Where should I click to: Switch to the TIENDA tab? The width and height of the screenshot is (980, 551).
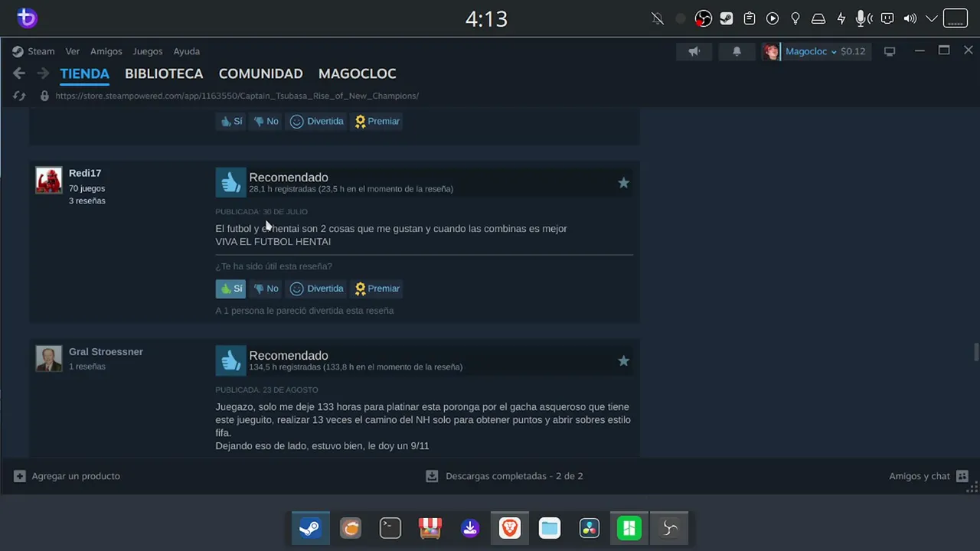pyautogui.click(x=85, y=73)
